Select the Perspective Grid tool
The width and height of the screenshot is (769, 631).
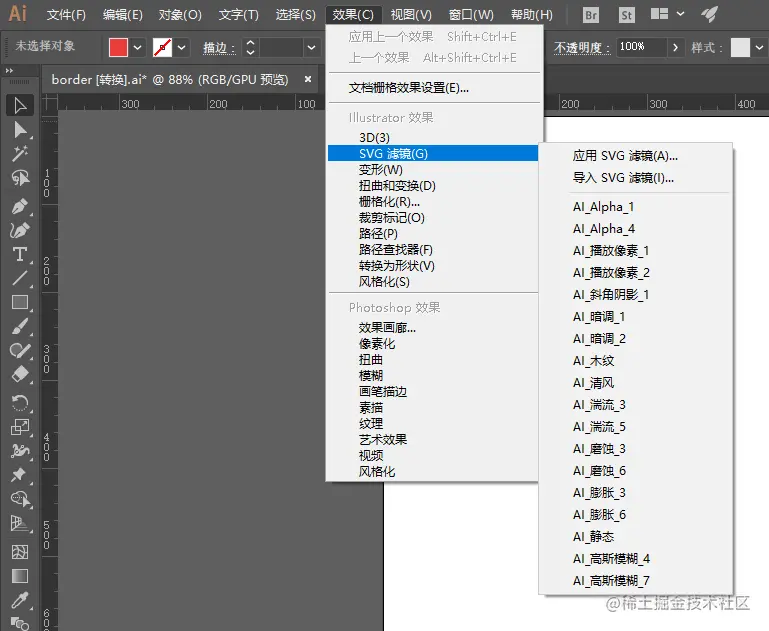click(20, 523)
